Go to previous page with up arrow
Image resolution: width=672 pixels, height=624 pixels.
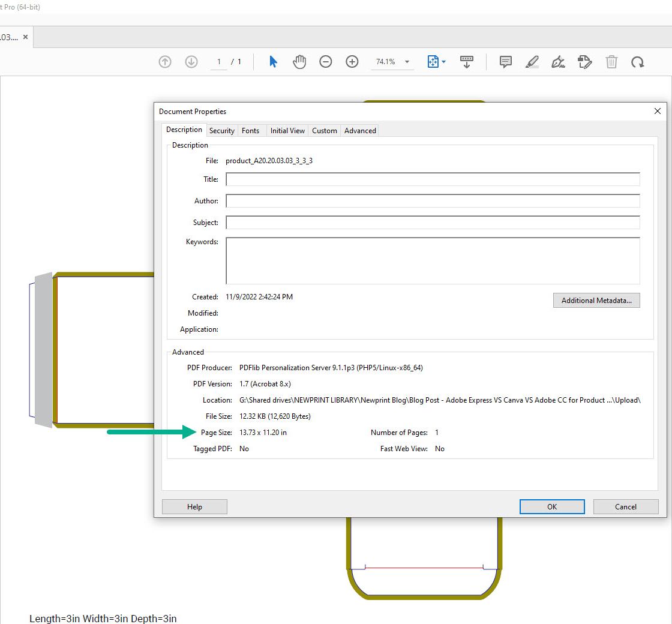165,61
